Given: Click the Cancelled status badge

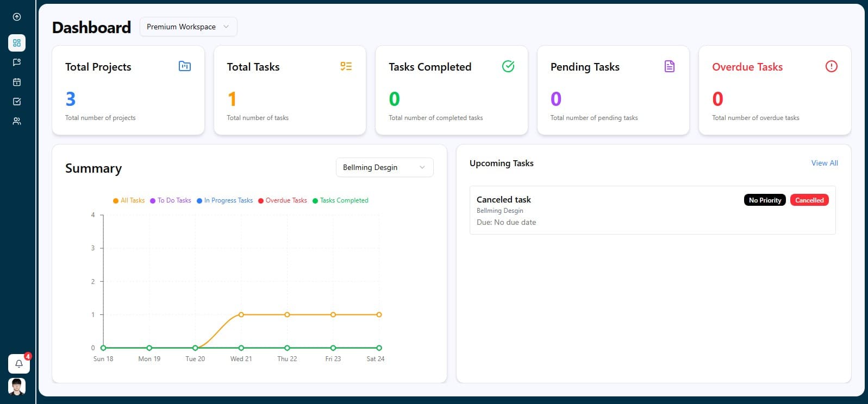Looking at the screenshot, I should point(809,200).
